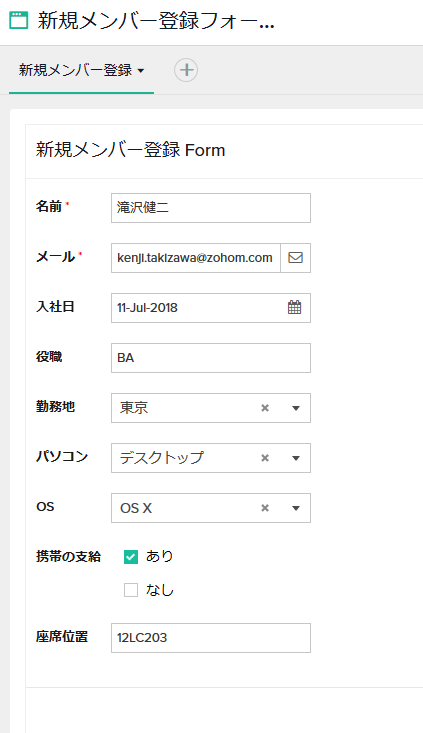Clear the OS X selection with x icon
The height and width of the screenshot is (733, 423).
pos(265,508)
